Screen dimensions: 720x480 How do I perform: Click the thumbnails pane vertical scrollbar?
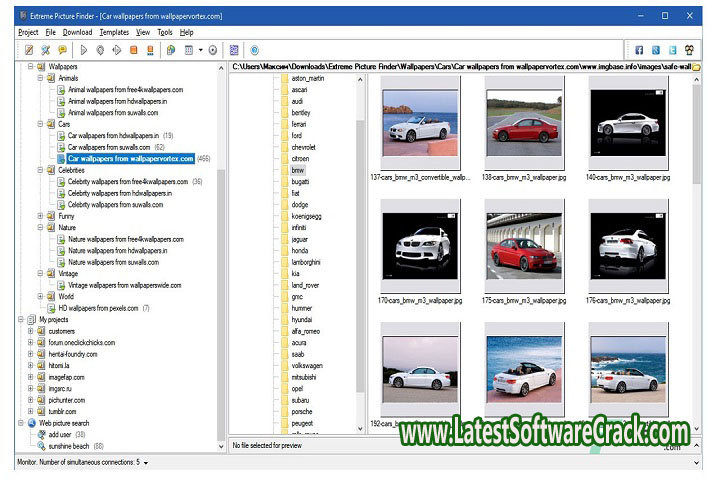tap(697, 254)
